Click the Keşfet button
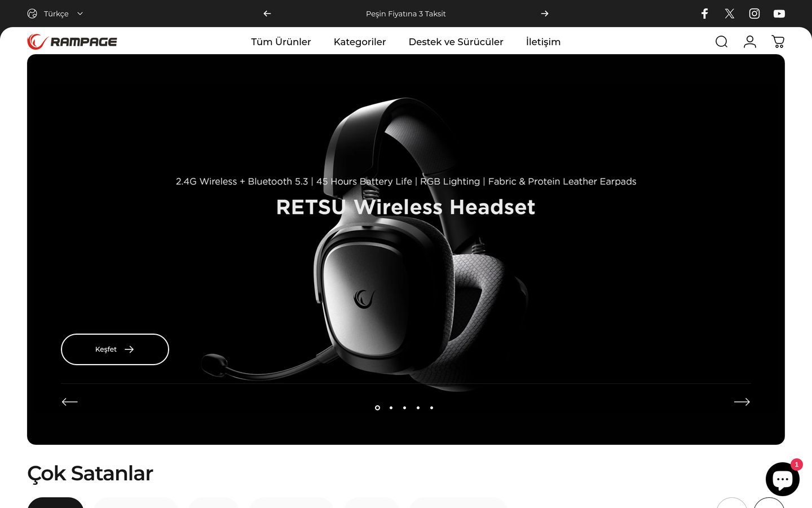 (115, 349)
